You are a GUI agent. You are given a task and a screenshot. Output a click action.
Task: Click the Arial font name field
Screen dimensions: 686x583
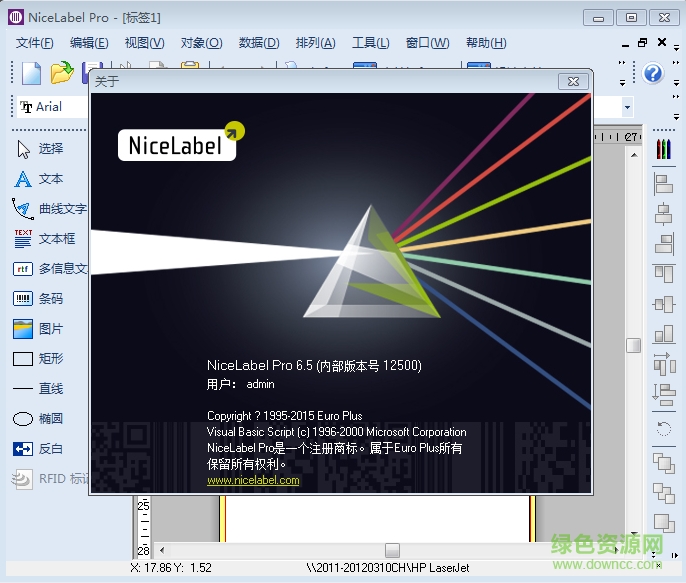(x=52, y=107)
